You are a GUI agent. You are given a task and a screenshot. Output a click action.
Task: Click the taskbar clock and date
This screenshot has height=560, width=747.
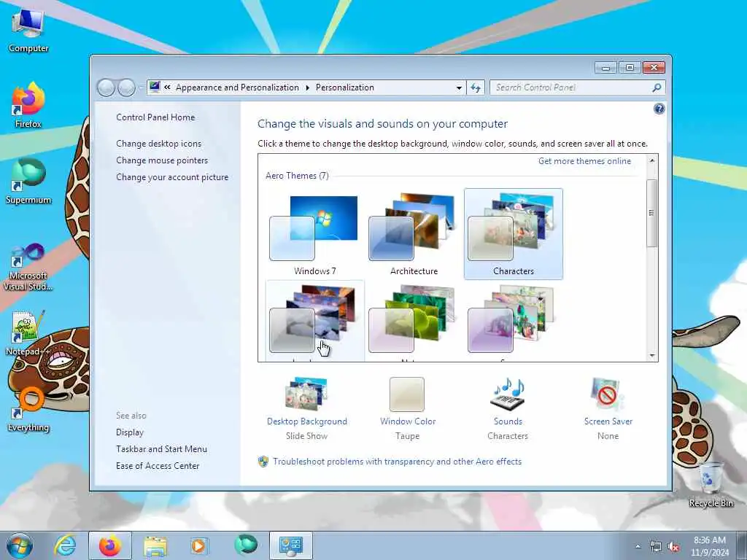coord(710,546)
